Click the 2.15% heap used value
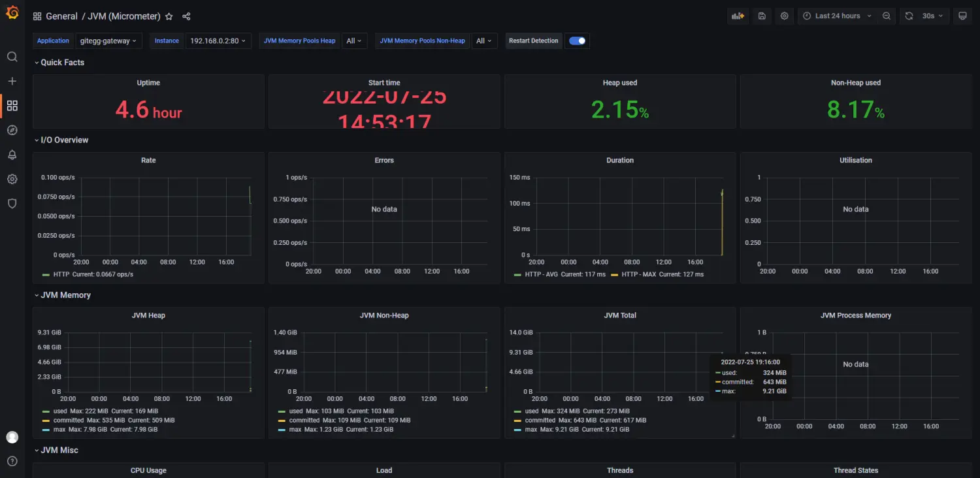This screenshot has width=980, height=478. (620, 110)
